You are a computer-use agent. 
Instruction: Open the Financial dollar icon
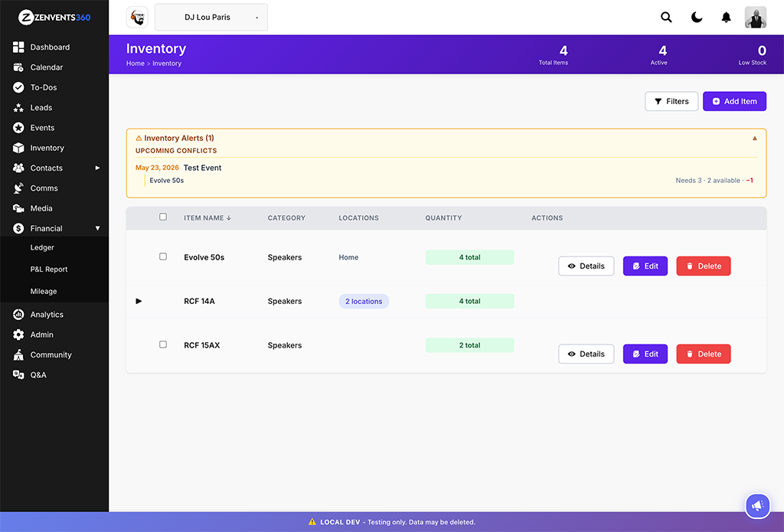(18, 229)
